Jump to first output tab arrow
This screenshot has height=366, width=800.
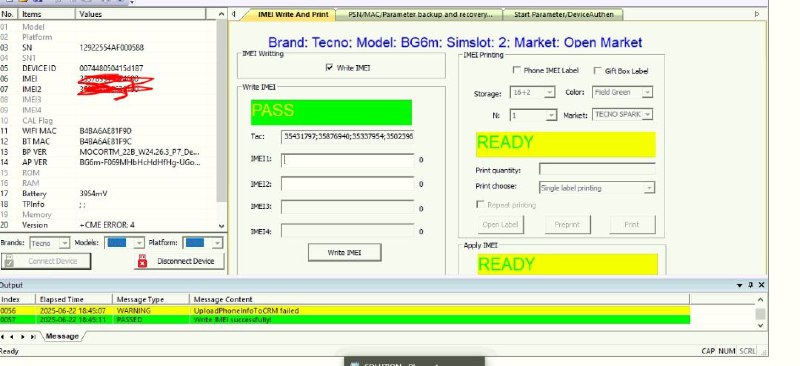point(3,337)
